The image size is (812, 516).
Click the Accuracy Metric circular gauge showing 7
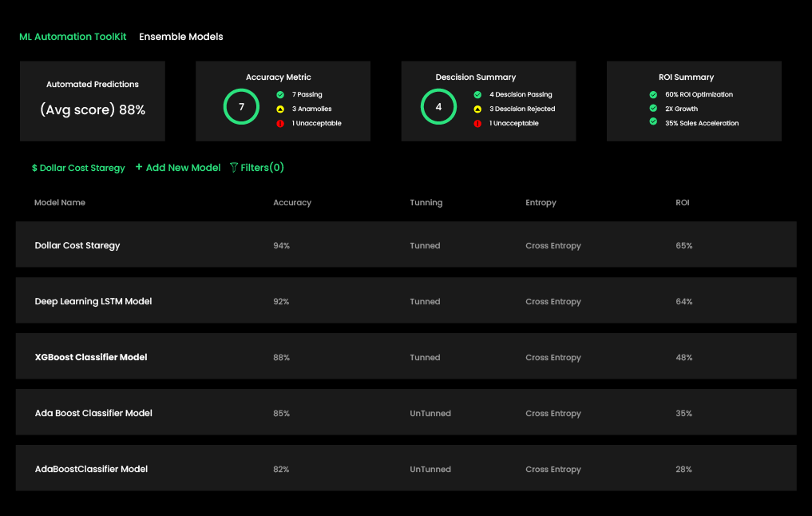point(241,107)
